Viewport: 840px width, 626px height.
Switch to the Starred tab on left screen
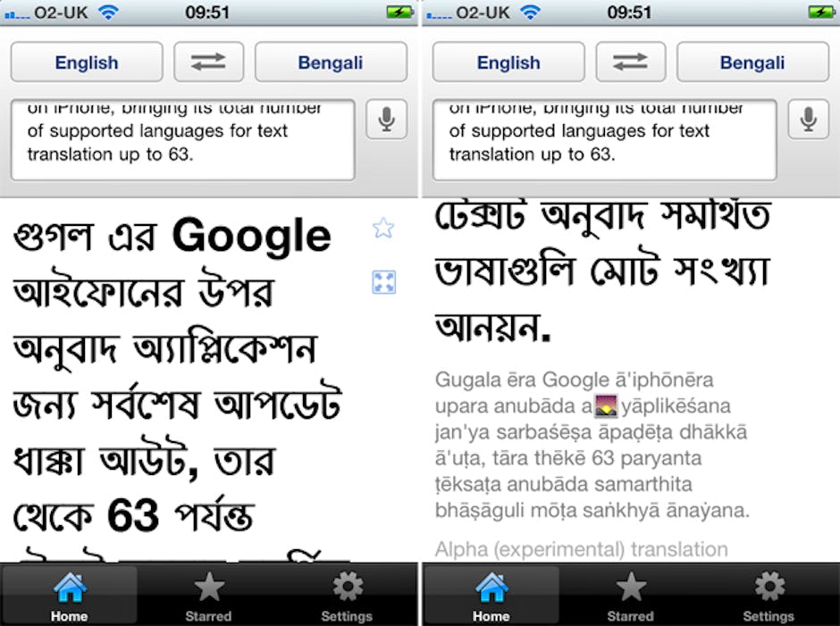(x=209, y=596)
